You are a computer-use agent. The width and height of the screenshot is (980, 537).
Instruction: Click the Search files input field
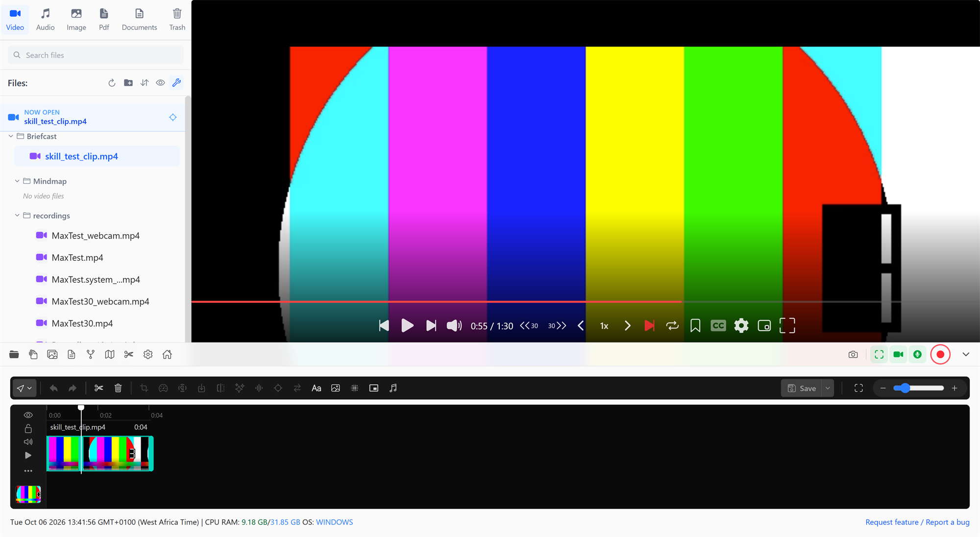click(x=96, y=55)
